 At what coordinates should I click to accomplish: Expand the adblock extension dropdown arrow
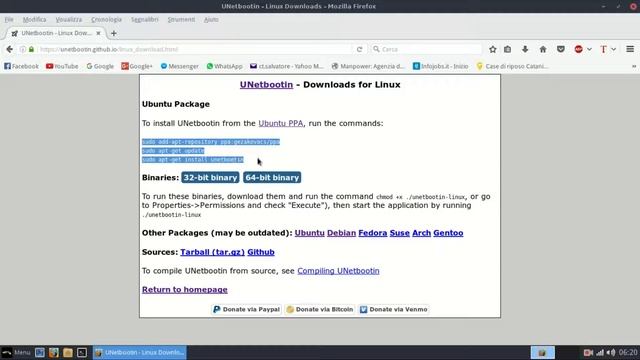tap(589, 49)
